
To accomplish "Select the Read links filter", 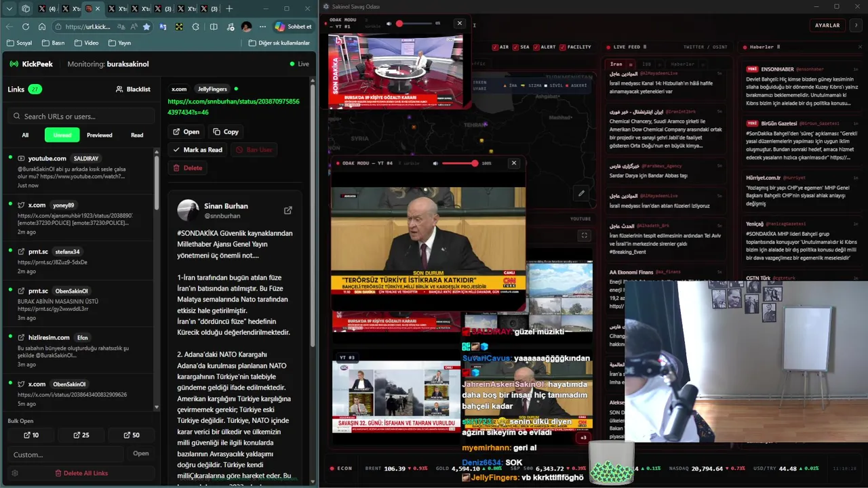I will coord(137,135).
